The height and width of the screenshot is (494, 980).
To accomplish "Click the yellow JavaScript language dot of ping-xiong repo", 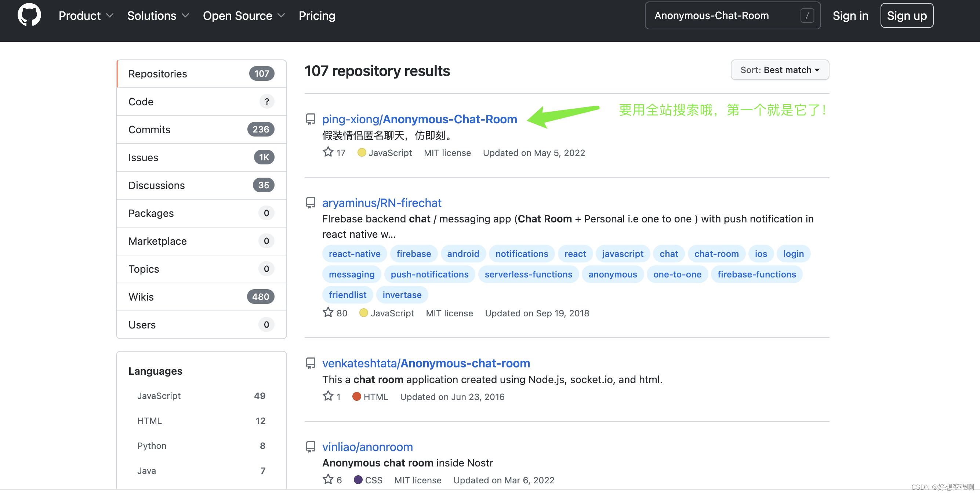I will [362, 153].
